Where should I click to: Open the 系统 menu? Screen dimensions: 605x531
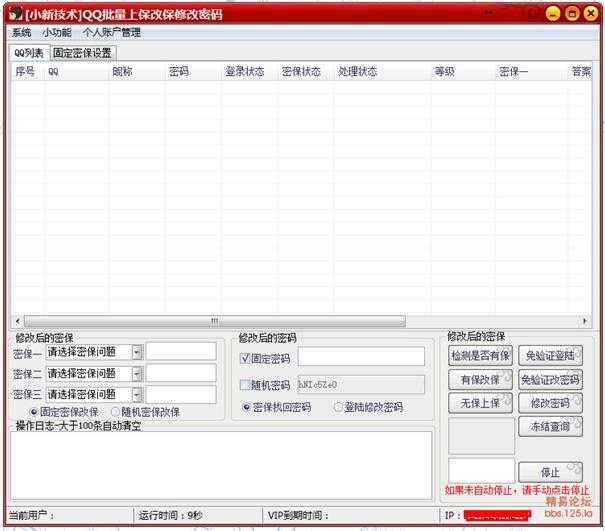[21, 33]
